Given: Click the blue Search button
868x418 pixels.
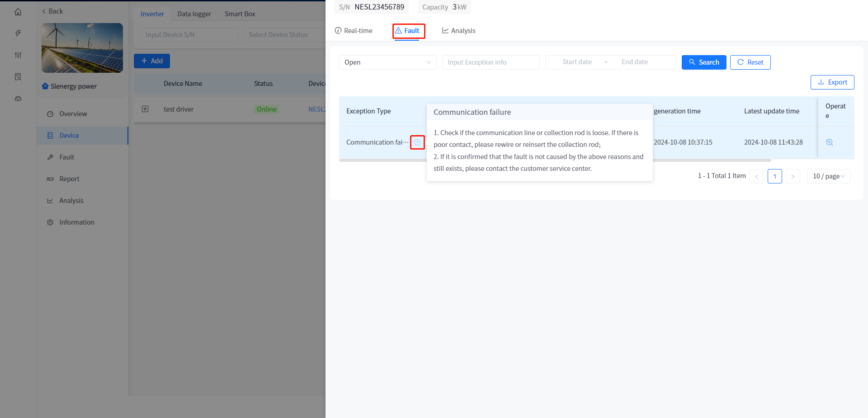Looking at the screenshot, I should [x=703, y=62].
